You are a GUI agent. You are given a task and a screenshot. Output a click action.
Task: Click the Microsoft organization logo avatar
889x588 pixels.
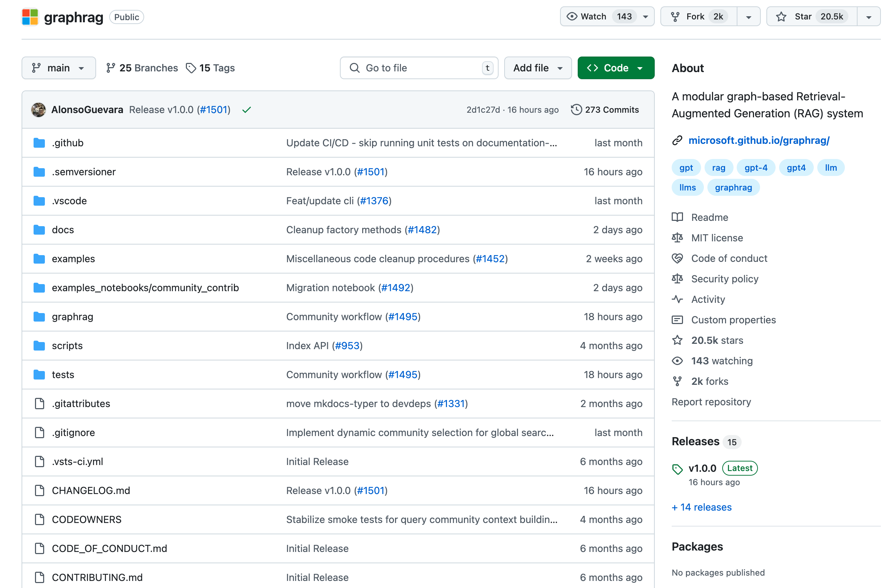pyautogui.click(x=30, y=17)
